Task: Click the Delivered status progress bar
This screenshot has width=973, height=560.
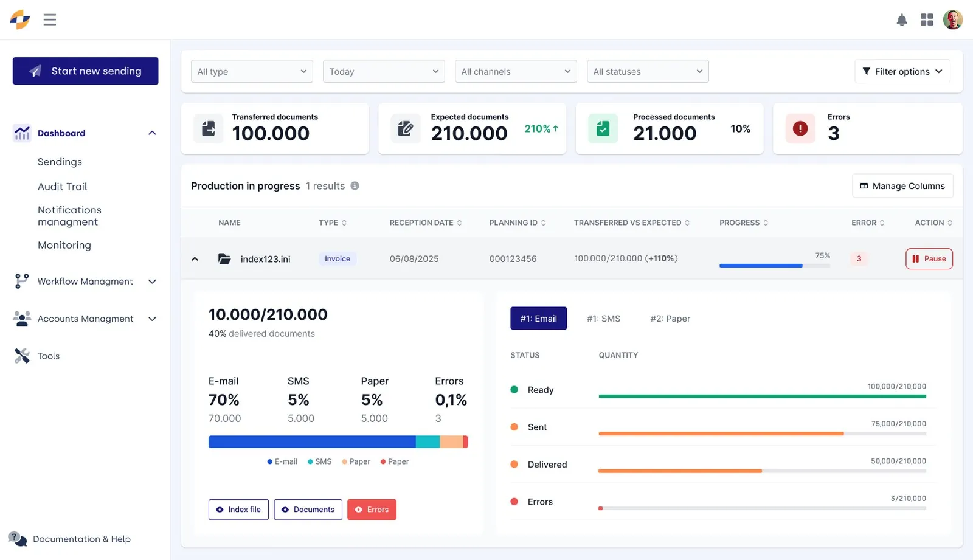Action: pos(763,471)
